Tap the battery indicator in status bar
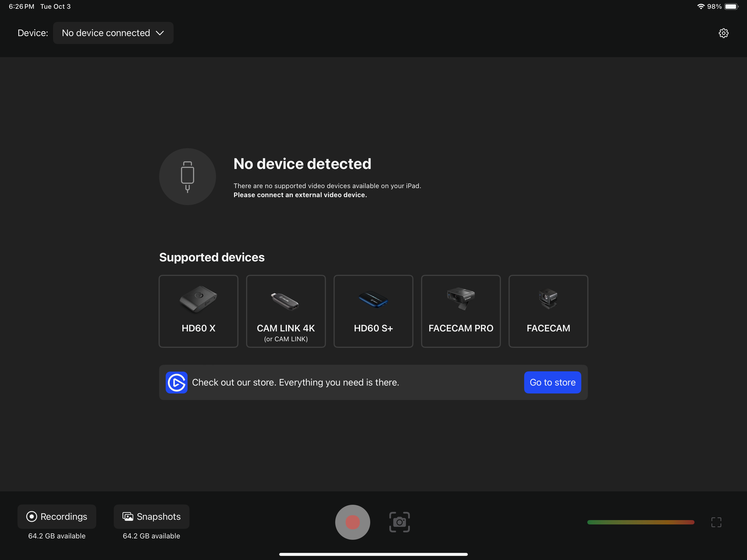The height and width of the screenshot is (560, 747). pyautogui.click(x=731, y=7)
